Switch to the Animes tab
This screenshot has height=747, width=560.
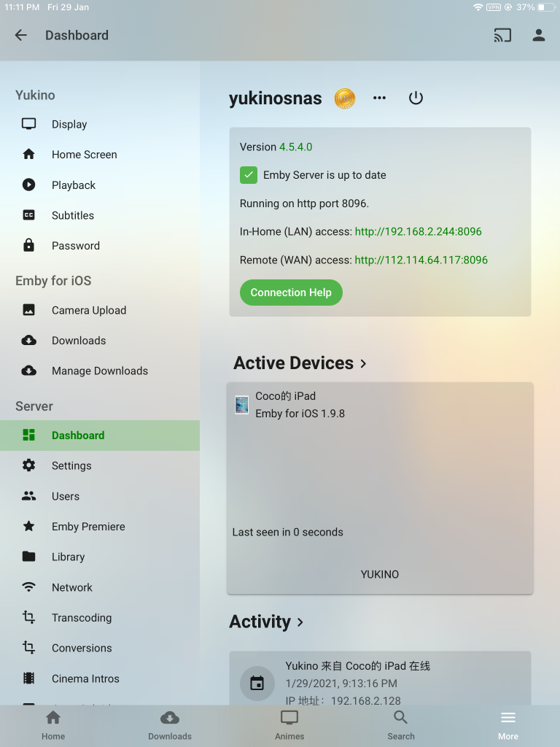point(289,726)
